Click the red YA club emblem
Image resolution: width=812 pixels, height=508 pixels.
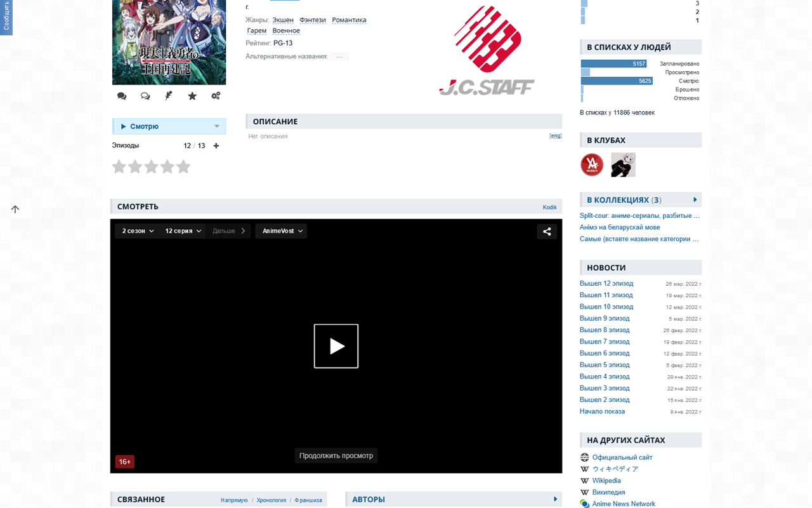point(591,164)
